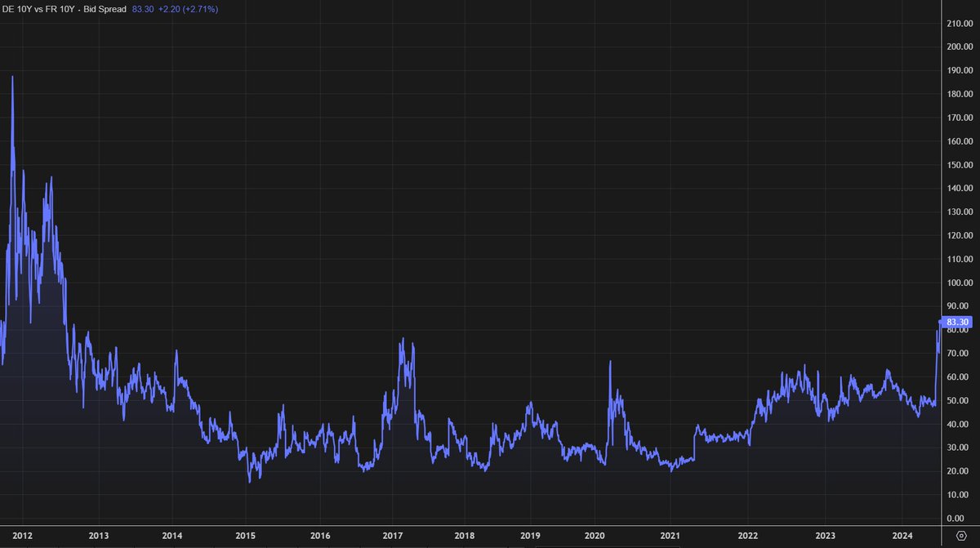This screenshot has width=980, height=548.
Task: Click the 10.00 price axis label
Action: tap(960, 495)
